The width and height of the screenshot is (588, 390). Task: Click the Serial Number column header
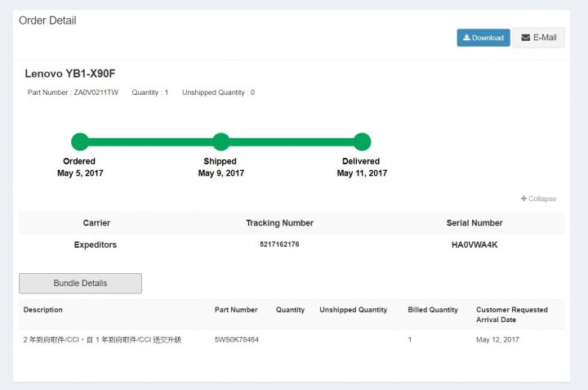tap(474, 223)
